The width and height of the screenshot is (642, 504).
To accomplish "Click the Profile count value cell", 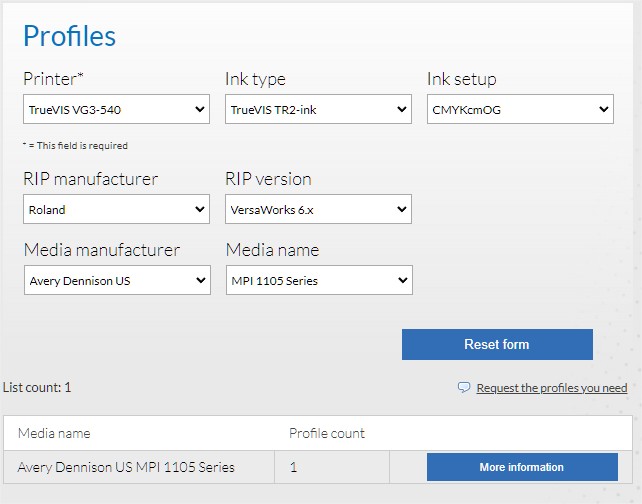I will point(332,467).
